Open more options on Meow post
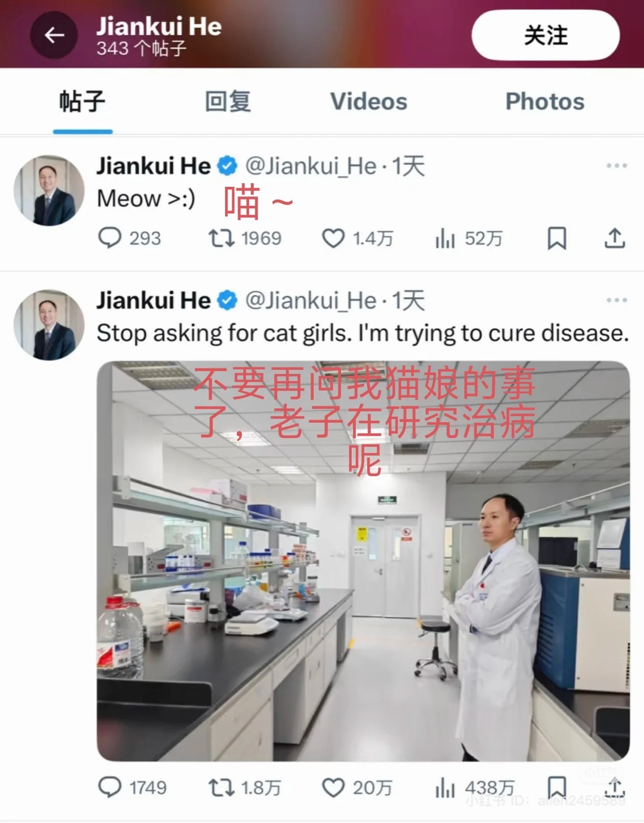 616,166
